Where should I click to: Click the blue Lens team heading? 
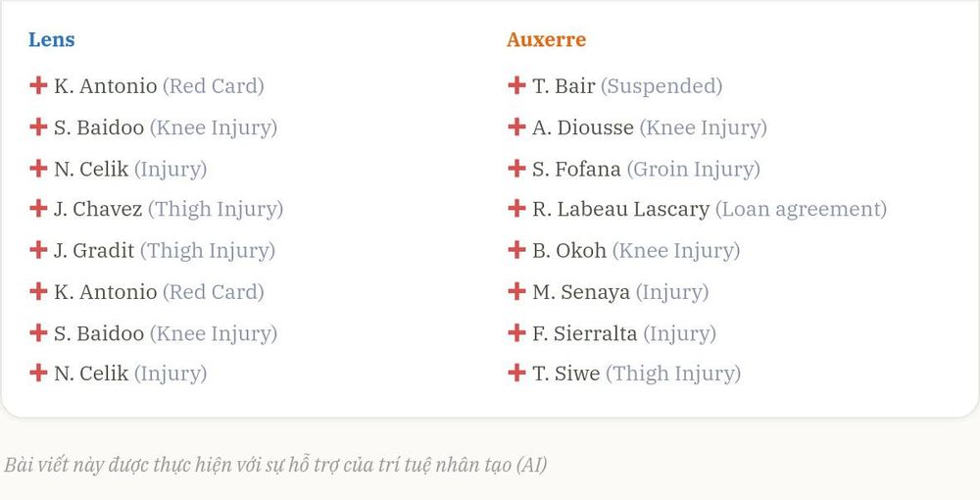point(51,39)
